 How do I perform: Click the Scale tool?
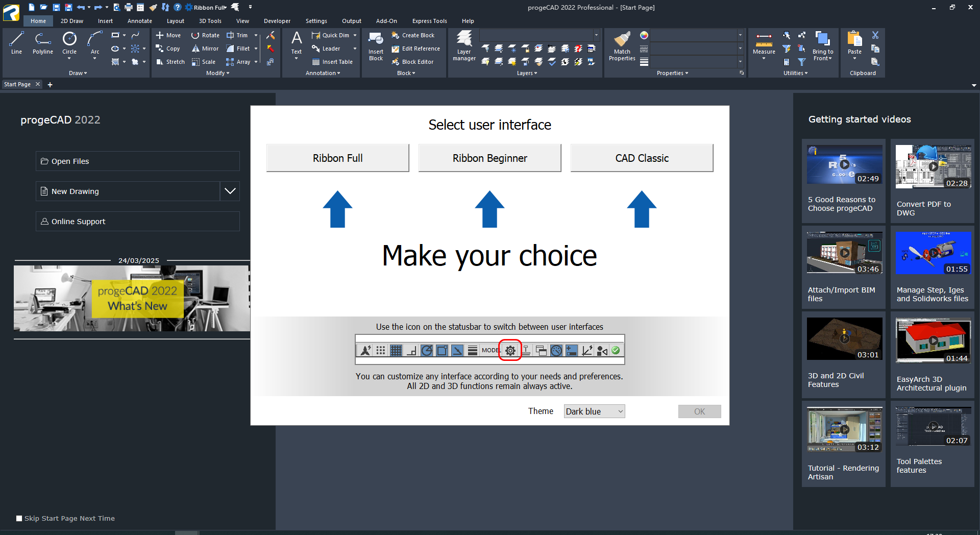coord(204,62)
